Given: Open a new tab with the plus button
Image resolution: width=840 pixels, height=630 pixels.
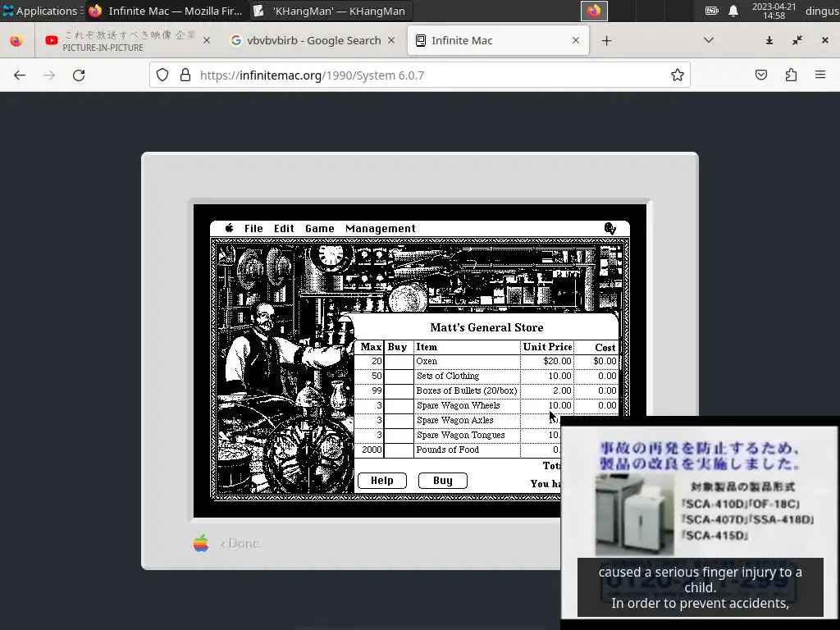Looking at the screenshot, I should pos(606,41).
